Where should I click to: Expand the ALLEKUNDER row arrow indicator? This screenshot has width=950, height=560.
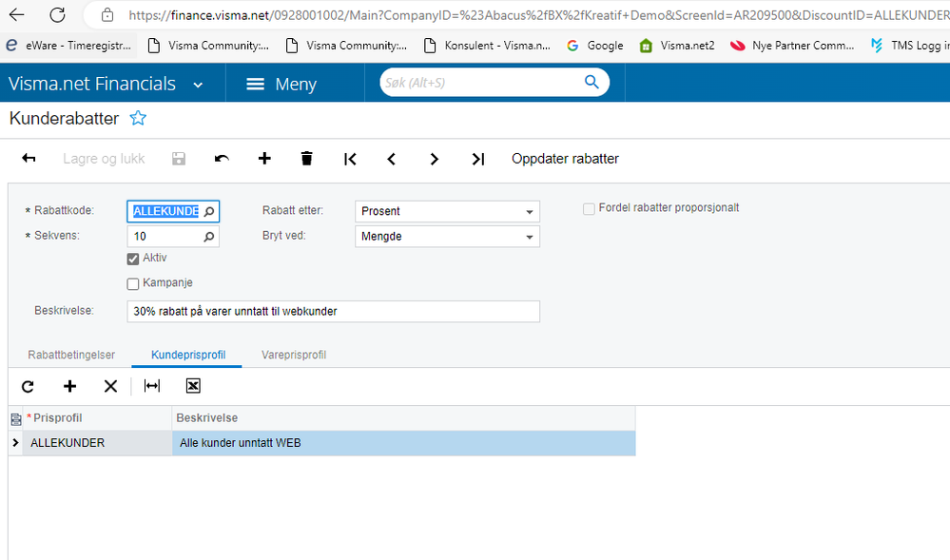click(16, 443)
